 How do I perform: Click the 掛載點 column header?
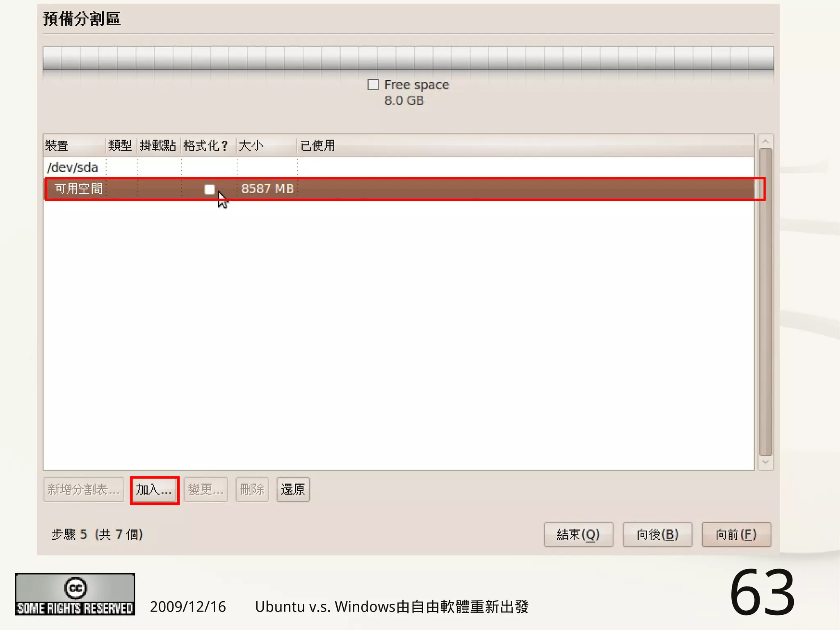tap(158, 146)
